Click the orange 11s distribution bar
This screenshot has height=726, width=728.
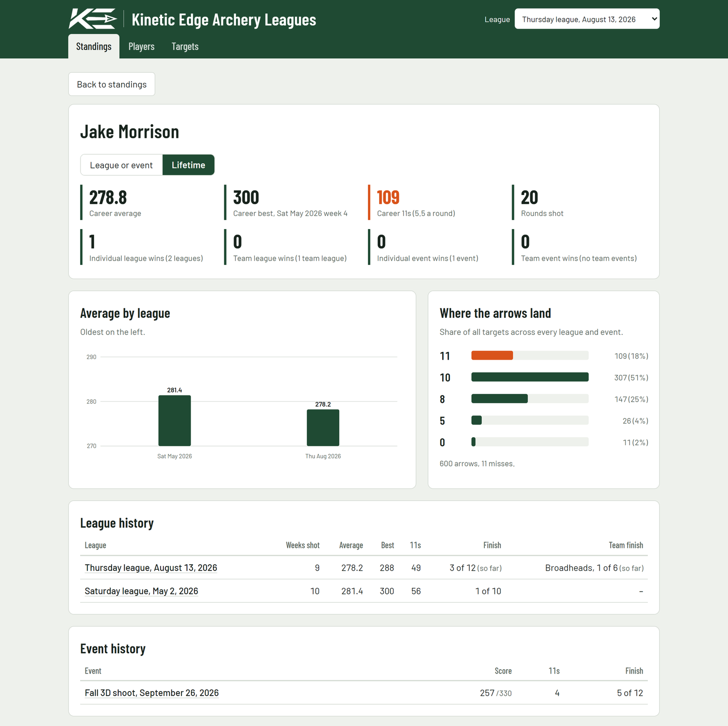[x=492, y=355]
